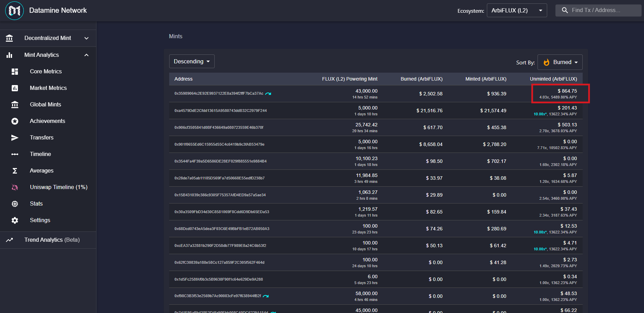This screenshot has width=644, height=313.
Task: Click the search magnifier icon
Action: (x=565, y=10)
